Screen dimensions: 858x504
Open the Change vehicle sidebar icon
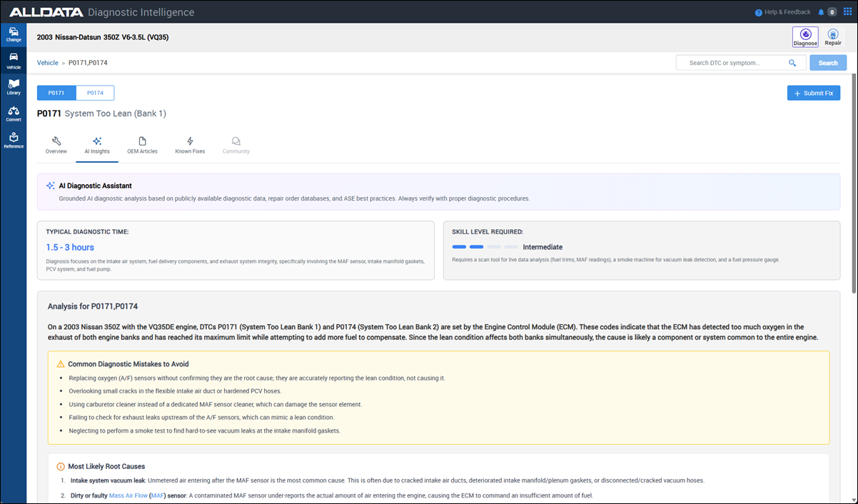pyautogui.click(x=14, y=34)
